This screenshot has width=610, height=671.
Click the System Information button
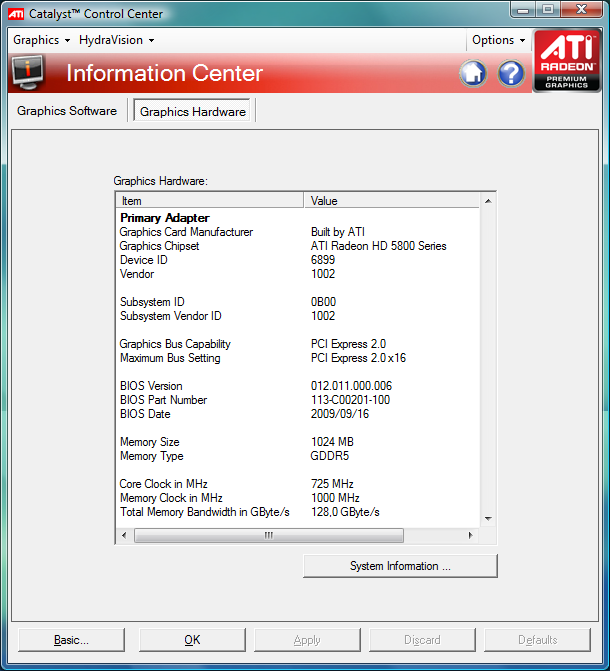point(400,566)
